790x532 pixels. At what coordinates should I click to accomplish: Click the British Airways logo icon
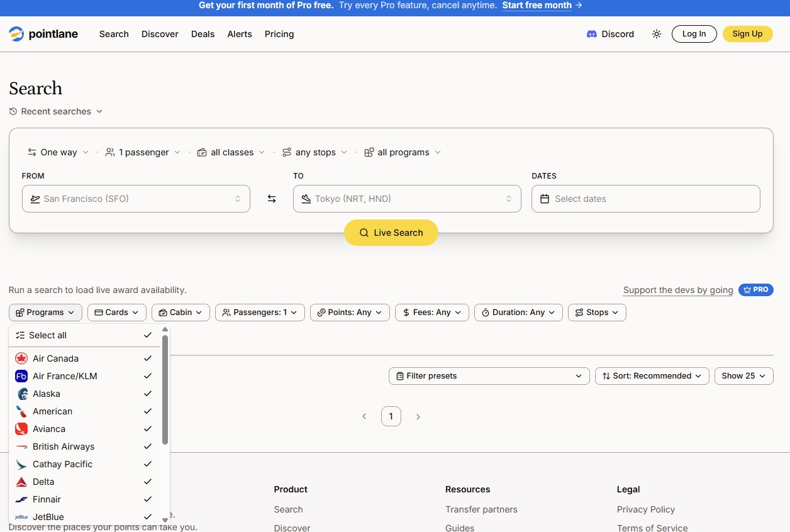click(21, 446)
